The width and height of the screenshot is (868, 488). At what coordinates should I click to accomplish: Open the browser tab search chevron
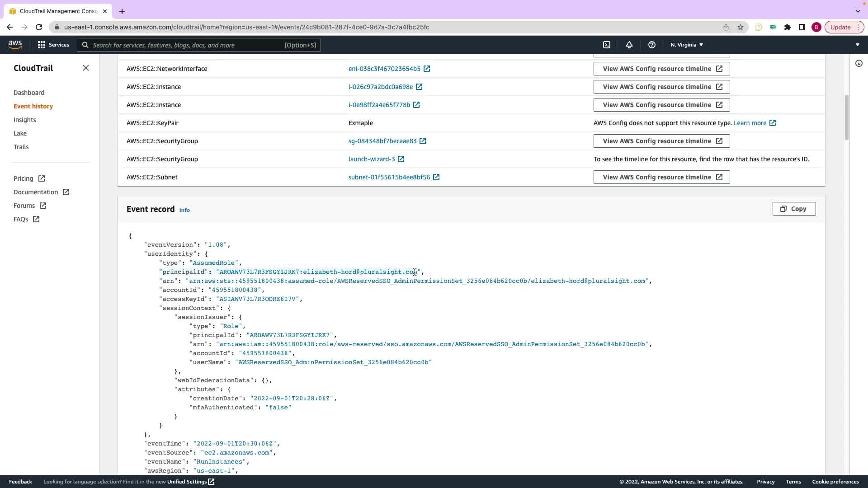858,11
